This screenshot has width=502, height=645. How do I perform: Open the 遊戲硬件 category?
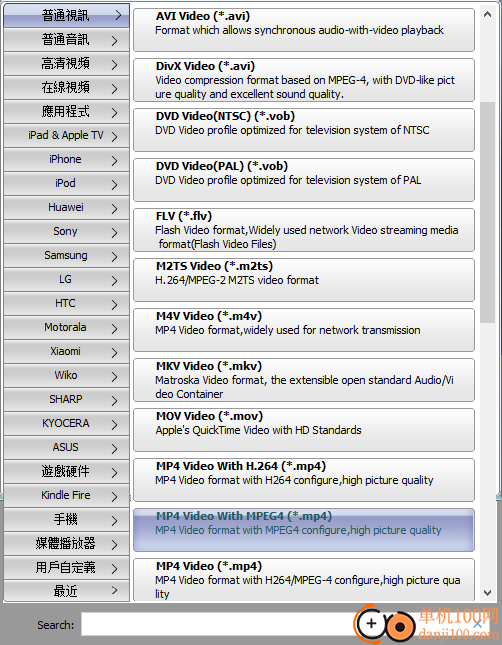tap(67, 471)
